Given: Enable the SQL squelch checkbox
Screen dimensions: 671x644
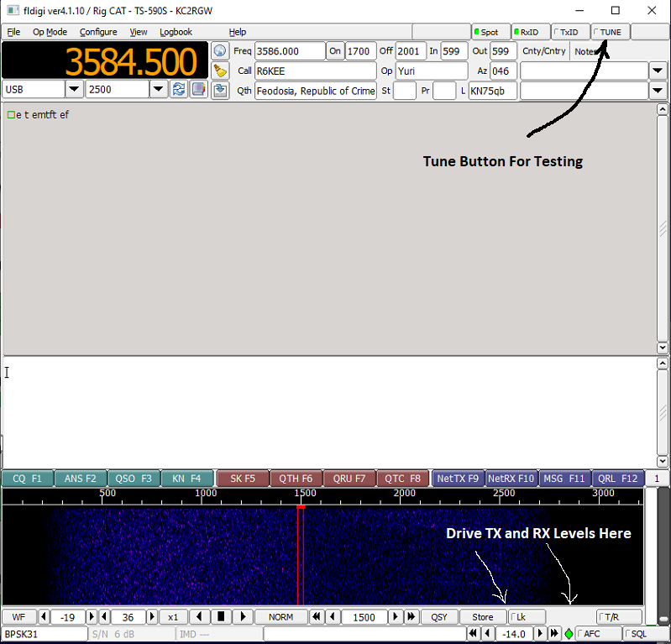Looking at the screenshot, I should [x=646, y=633].
